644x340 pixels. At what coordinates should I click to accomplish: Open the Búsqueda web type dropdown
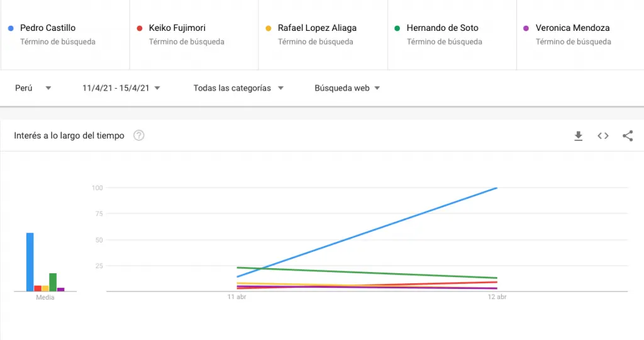coord(347,88)
